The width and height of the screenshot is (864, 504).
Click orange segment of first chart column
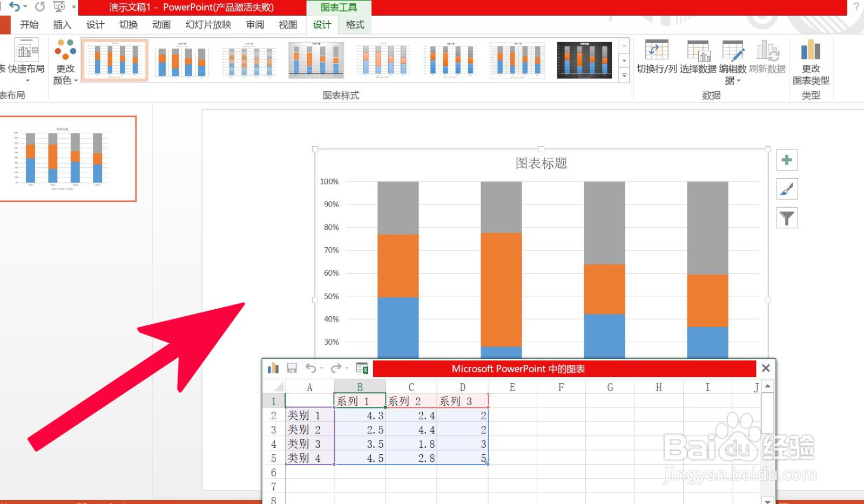click(398, 265)
